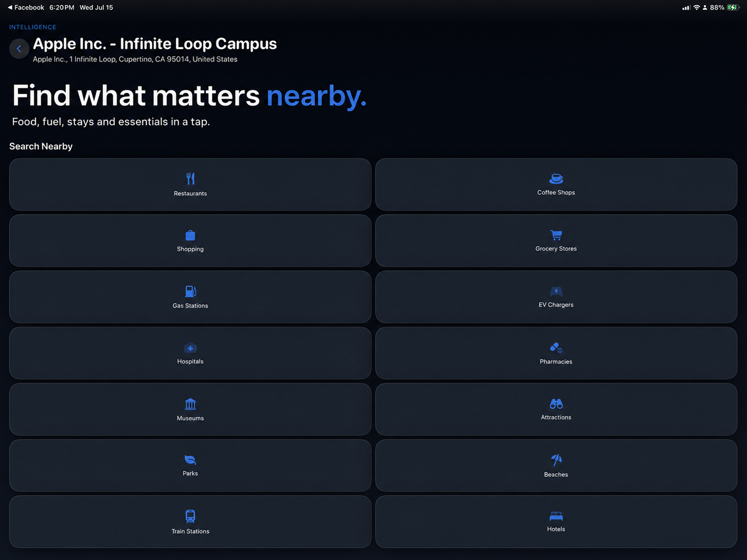This screenshot has width=747, height=560.
Task: Tap the 'Shopping' label text
Action: tap(191, 249)
